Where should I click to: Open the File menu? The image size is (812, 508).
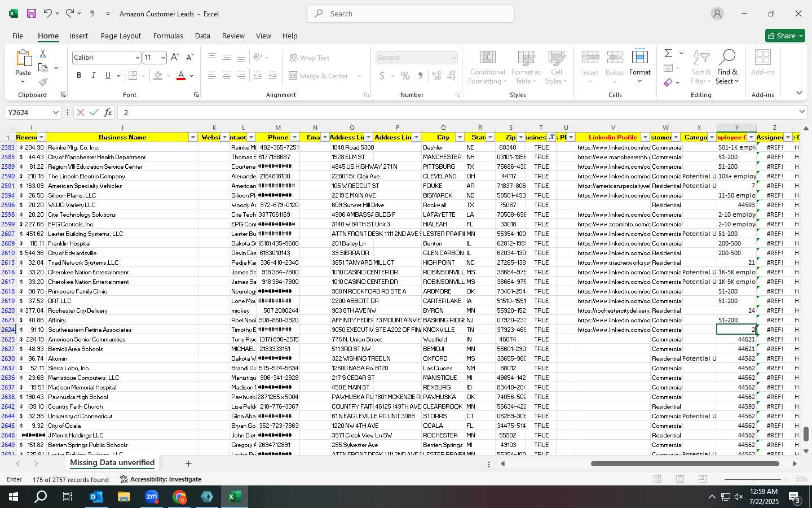tap(18, 36)
